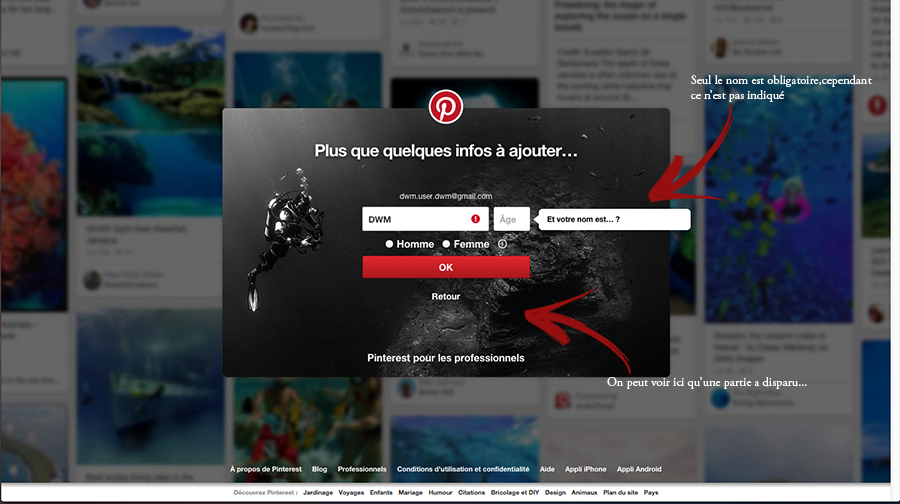Open the Blog footer link
The image size is (900, 504).
click(x=320, y=469)
